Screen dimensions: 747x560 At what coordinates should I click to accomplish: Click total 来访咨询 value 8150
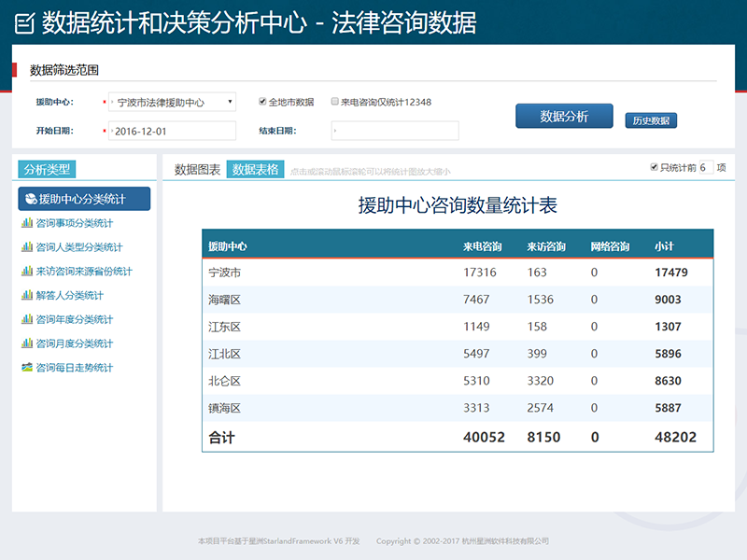coord(543,437)
